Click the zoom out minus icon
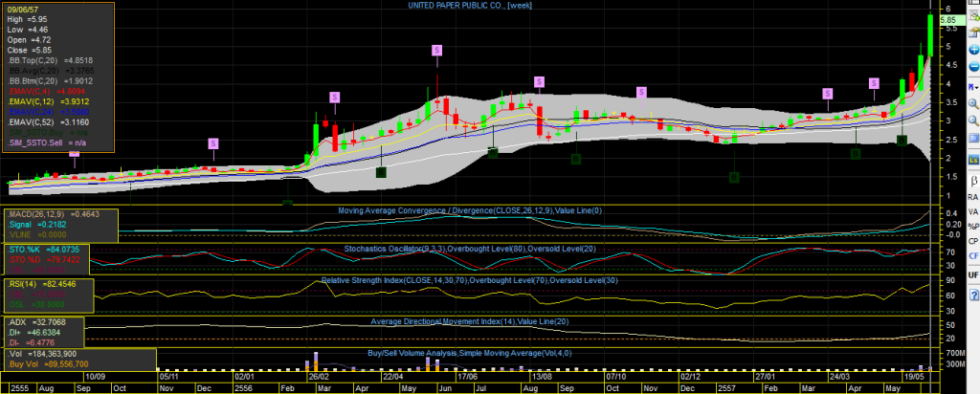Viewport: 980px width, 394px height. pos(973,67)
